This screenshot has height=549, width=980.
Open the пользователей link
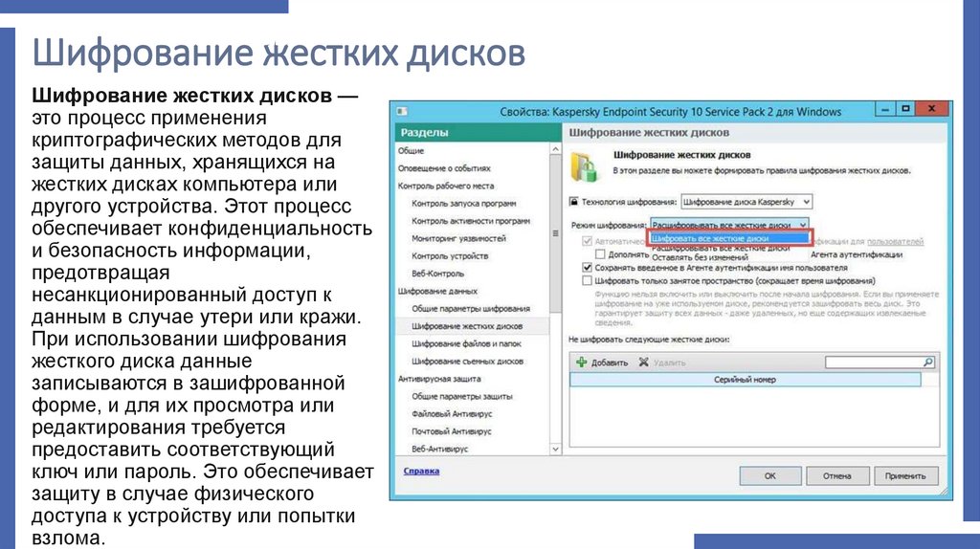click(x=895, y=241)
